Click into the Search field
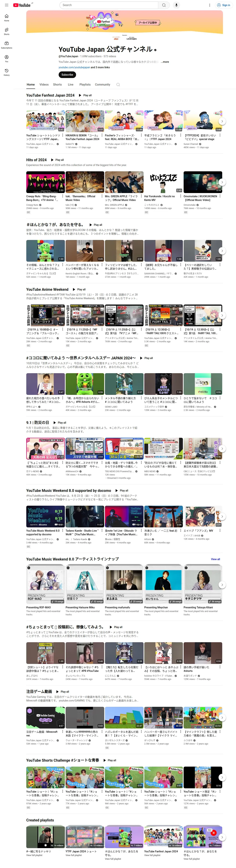 (x=109, y=5)
